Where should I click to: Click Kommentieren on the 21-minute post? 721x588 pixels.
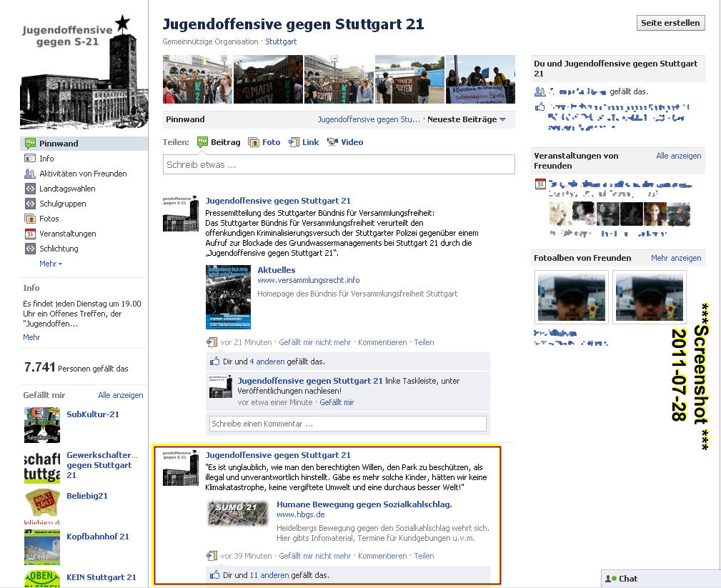[382, 342]
